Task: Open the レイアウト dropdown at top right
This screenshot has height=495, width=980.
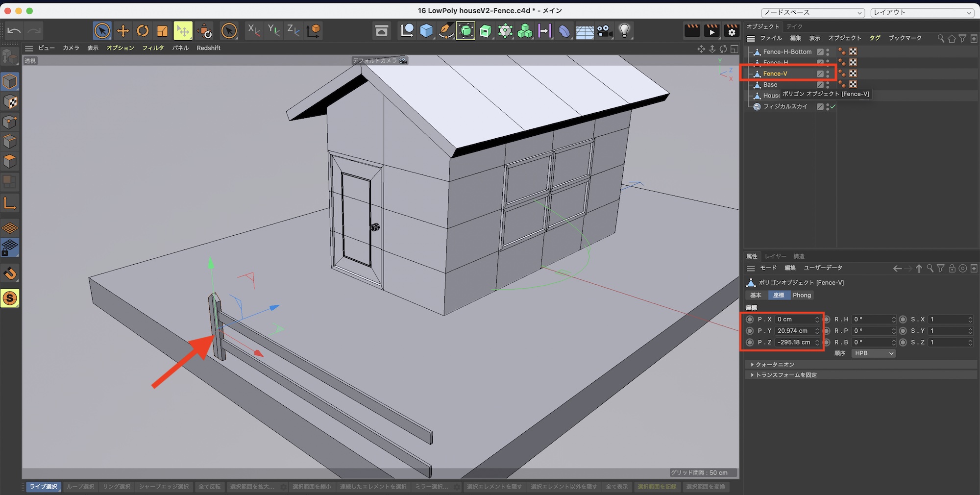Action: coord(922,12)
